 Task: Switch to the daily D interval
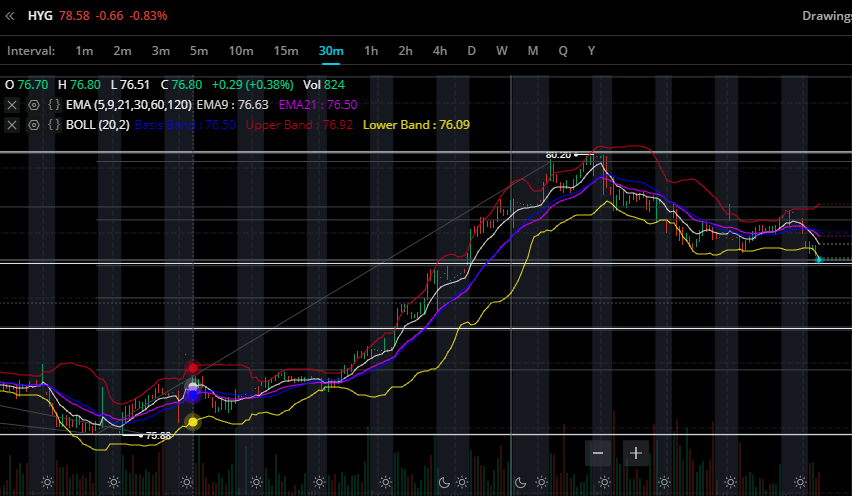pos(471,51)
